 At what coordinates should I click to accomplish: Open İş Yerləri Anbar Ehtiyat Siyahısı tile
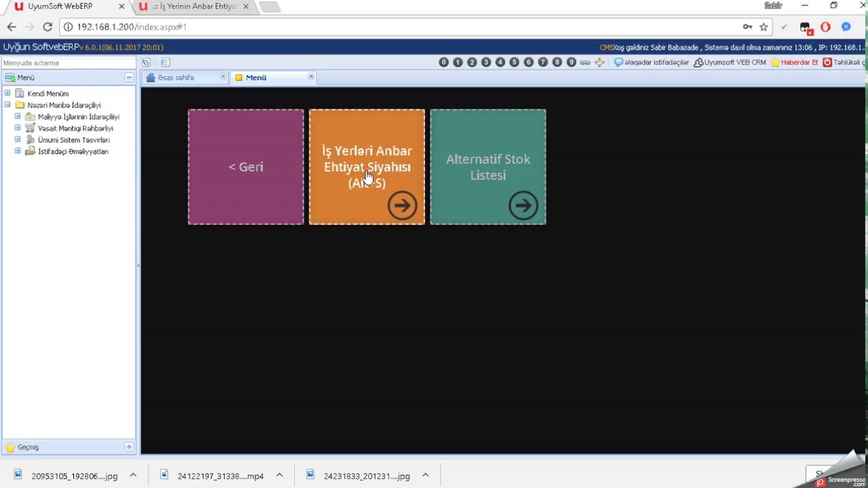coord(367,167)
